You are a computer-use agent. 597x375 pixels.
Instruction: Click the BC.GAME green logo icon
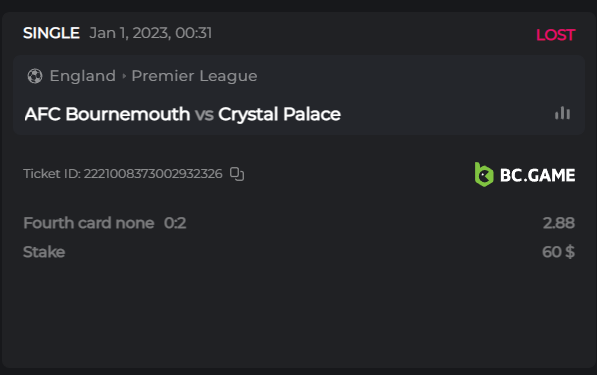click(484, 175)
